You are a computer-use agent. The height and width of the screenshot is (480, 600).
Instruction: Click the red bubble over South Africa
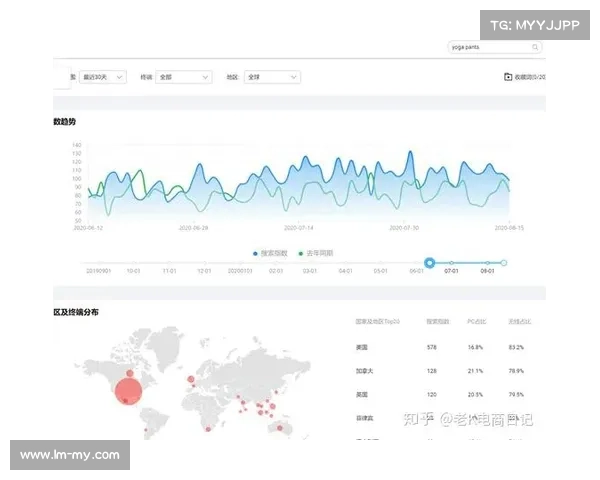pyautogui.click(x=208, y=429)
